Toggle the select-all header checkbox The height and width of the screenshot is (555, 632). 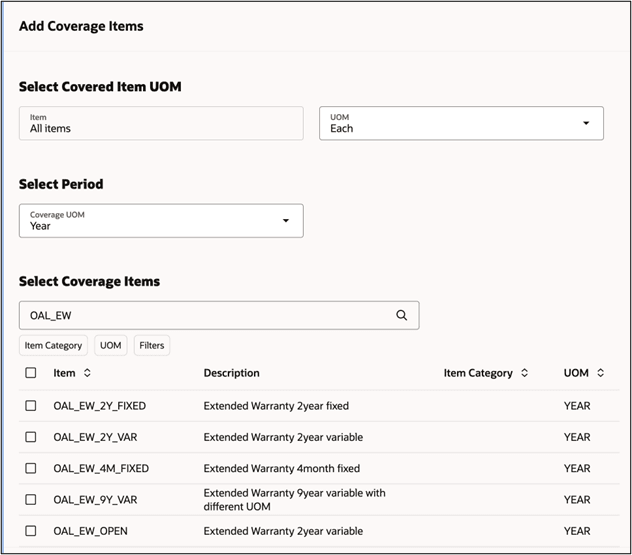click(31, 373)
